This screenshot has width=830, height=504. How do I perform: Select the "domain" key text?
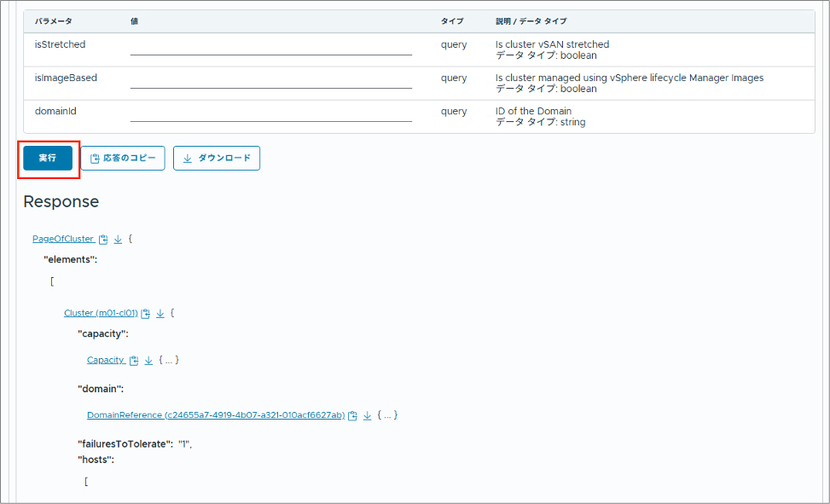pos(101,389)
